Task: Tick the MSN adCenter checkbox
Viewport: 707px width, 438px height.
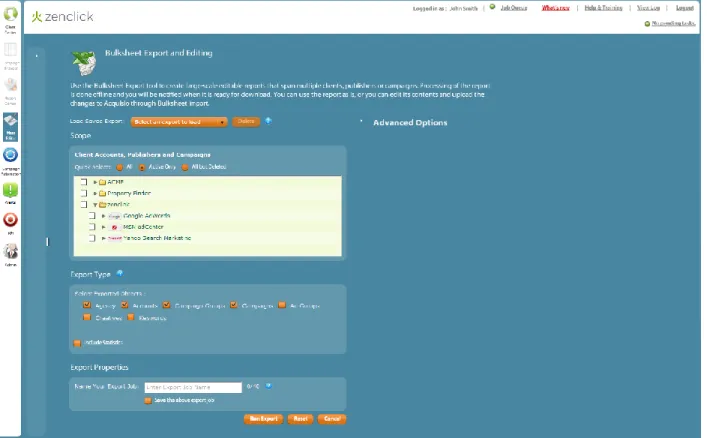Action: [x=92, y=227]
